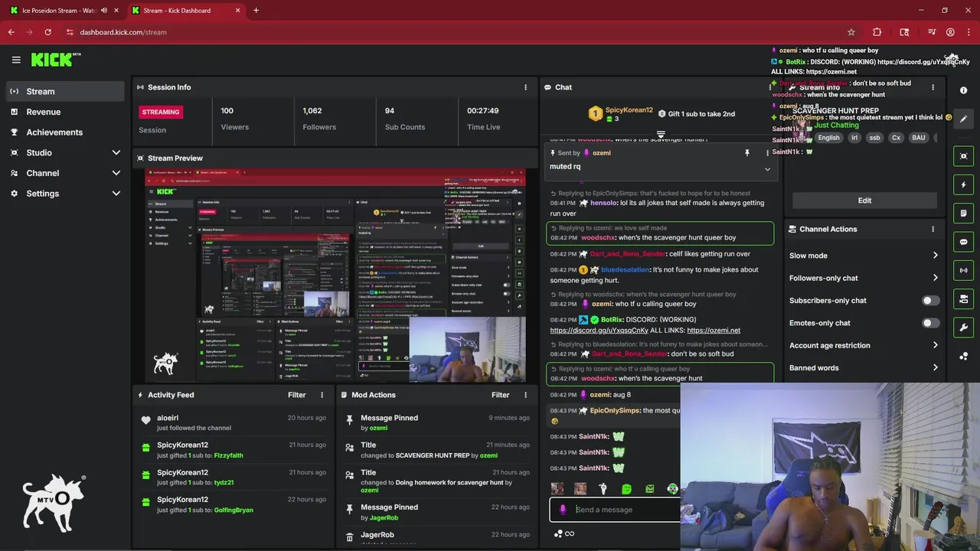The width and height of the screenshot is (980, 551).
Task: Switch to Ice Poseidon Stream browser tab
Action: click(x=63, y=11)
